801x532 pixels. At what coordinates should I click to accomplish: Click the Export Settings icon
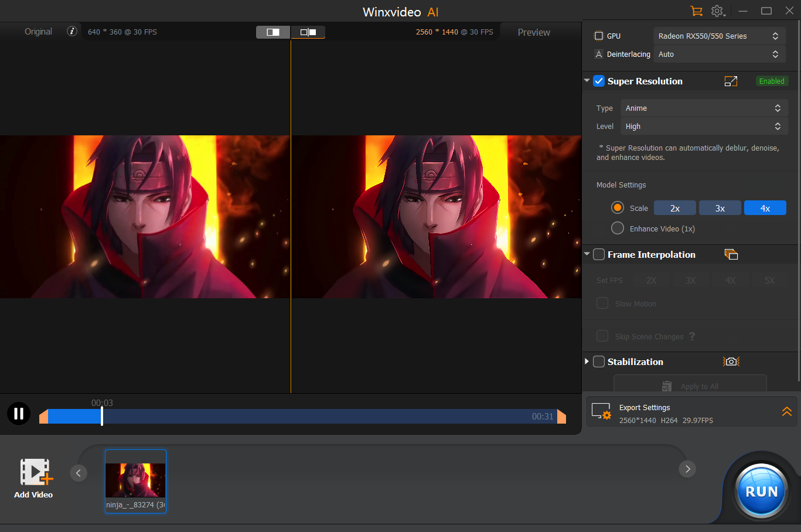click(601, 412)
